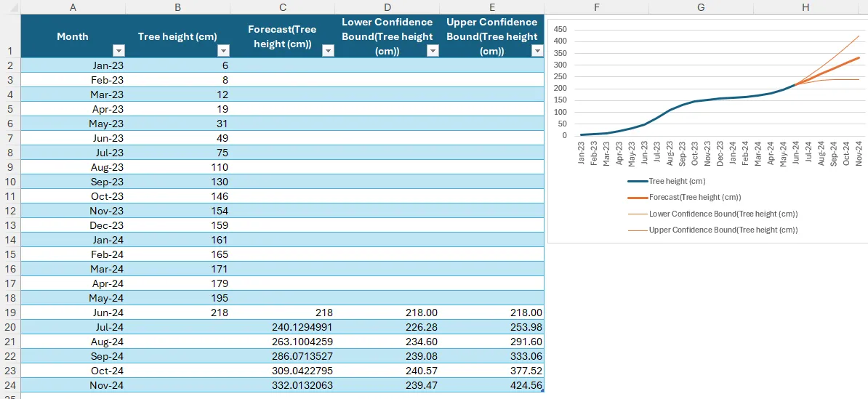
Task: Select the upper bound cell 291.60
Action: [492, 342]
